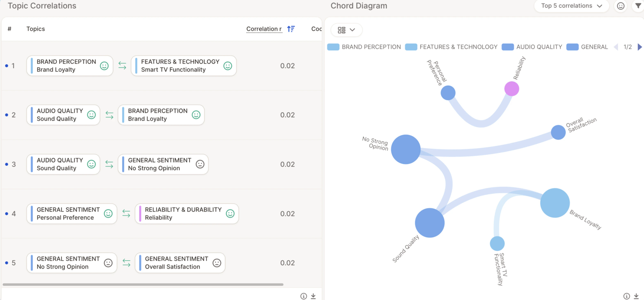Screen dimensions: 644x300
Task: Click the Overall Satisfaction chord node
Action: 558,132
